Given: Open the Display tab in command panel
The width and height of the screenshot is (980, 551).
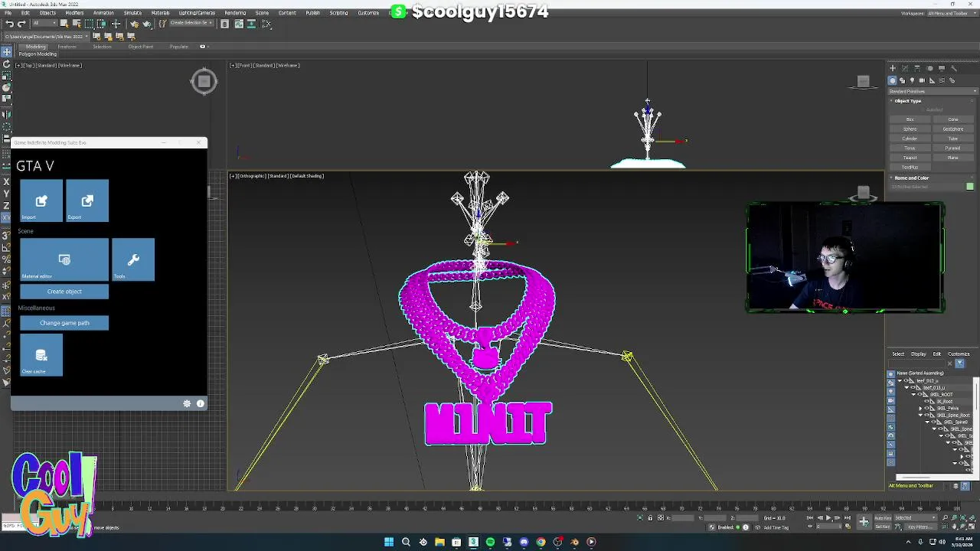Looking at the screenshot, I should pyautogui.click(x=942, y=68).
